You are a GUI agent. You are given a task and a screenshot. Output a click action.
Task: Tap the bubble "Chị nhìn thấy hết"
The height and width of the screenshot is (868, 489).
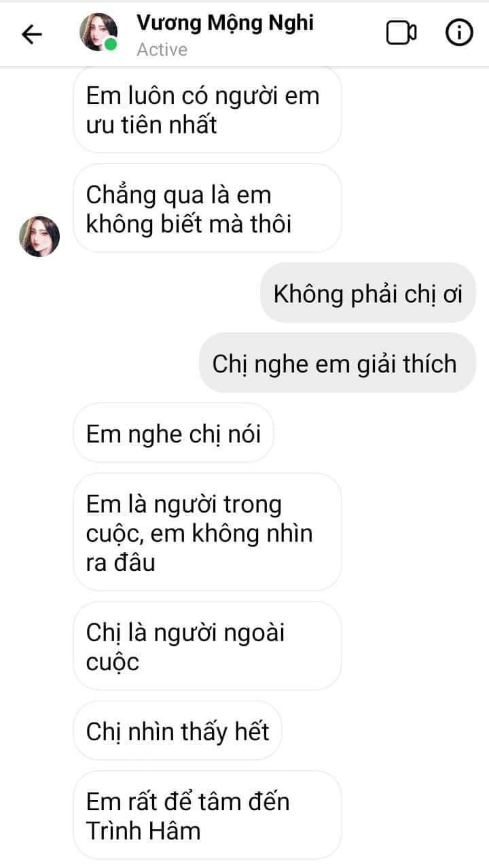pyautogui.click(x=177, y=731)
